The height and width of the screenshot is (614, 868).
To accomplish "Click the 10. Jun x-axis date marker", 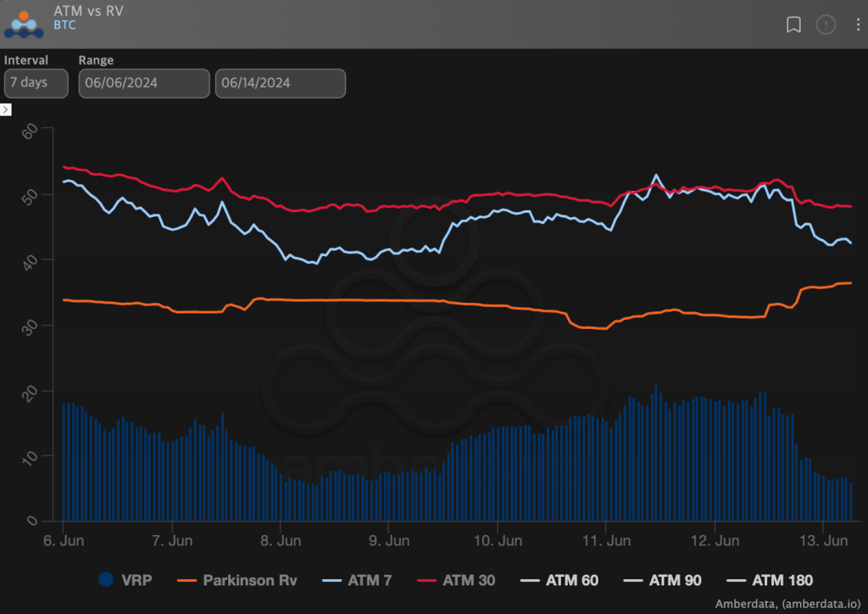I will [497, 539].
